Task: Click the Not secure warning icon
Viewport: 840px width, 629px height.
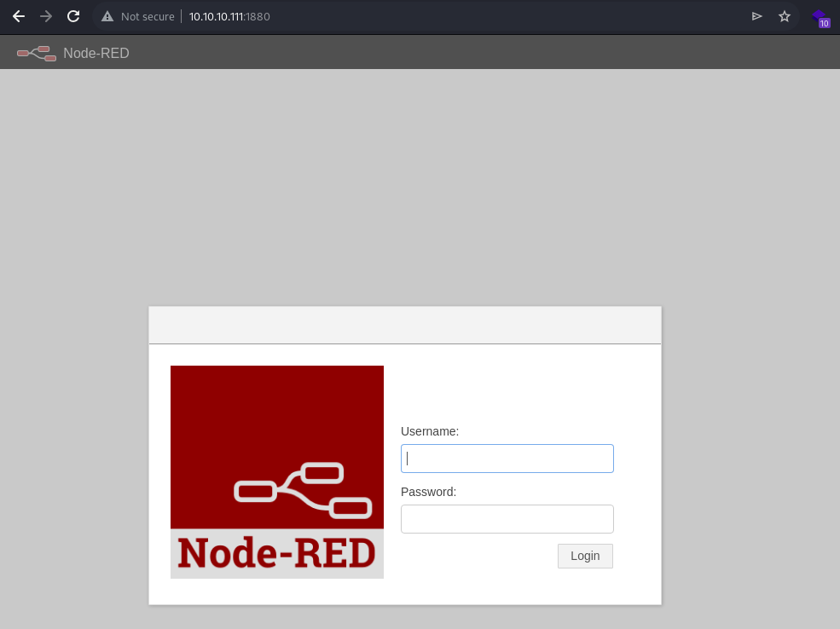Action: [x=107, y=16]
